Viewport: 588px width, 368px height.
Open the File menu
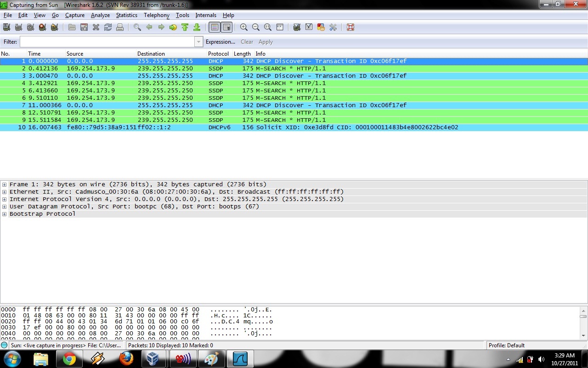(x=8, y=15)
